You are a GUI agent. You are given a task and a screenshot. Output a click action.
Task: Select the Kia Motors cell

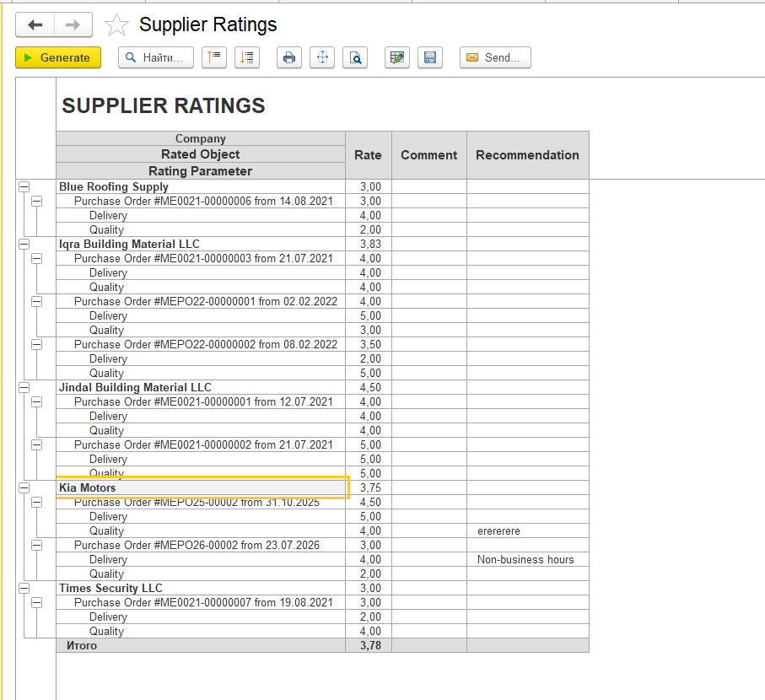[201, 487]
